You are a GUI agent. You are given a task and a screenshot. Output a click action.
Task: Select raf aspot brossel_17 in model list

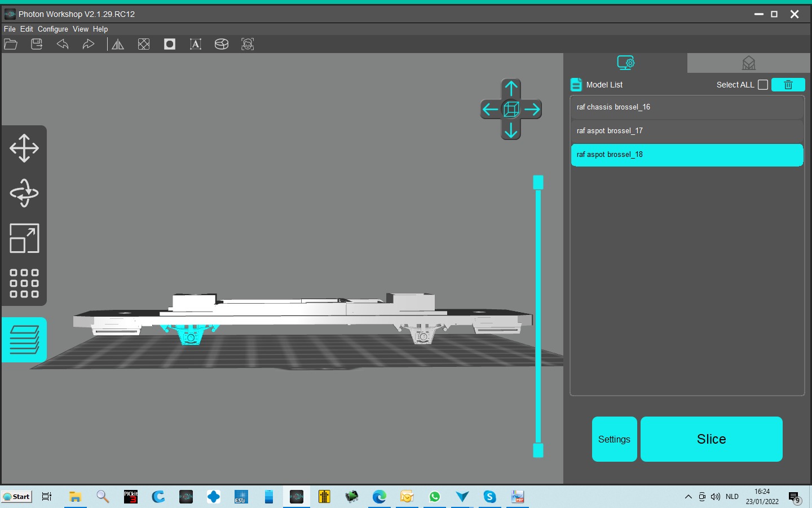point(687,131)
